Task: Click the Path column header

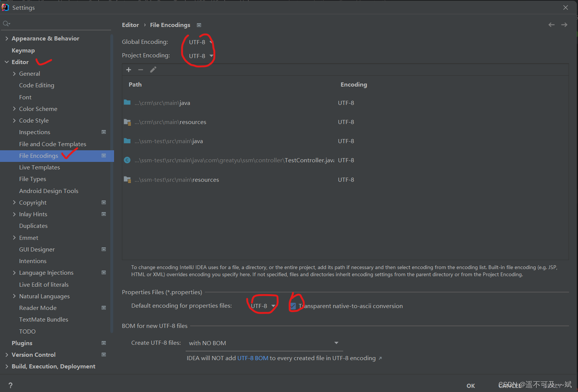Action: click(135, 84)
